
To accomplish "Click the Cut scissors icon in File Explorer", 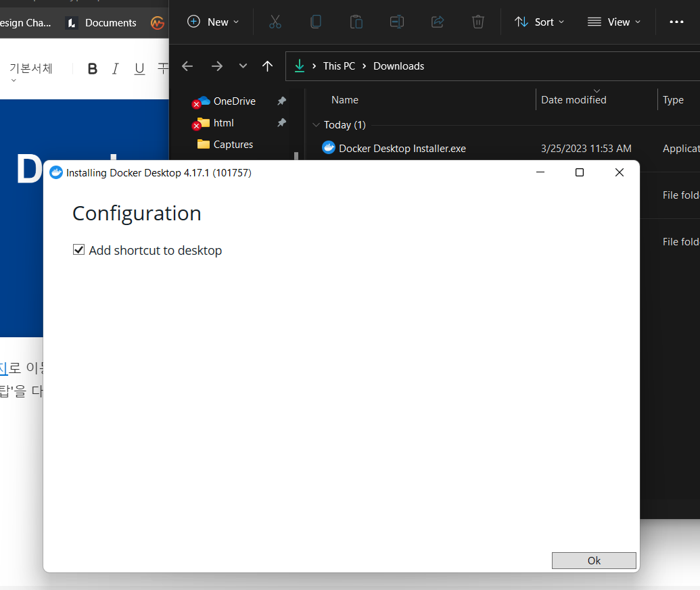I will pyautogui.click(x=275, y=22).
